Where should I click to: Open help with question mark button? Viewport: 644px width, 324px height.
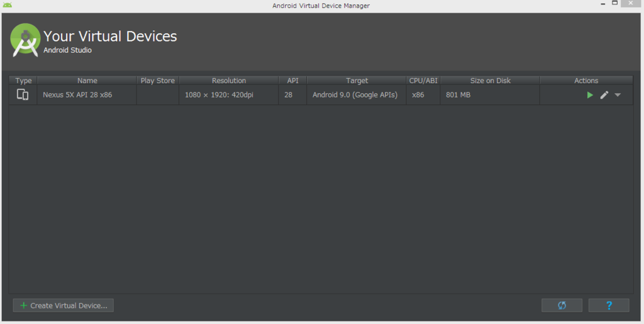click(x=609, y=306)
